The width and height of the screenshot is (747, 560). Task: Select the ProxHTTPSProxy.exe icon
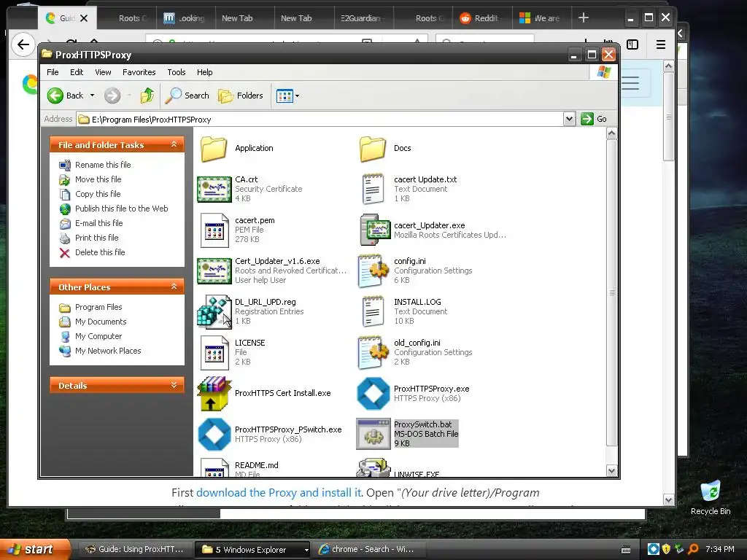tap(373, 393)
